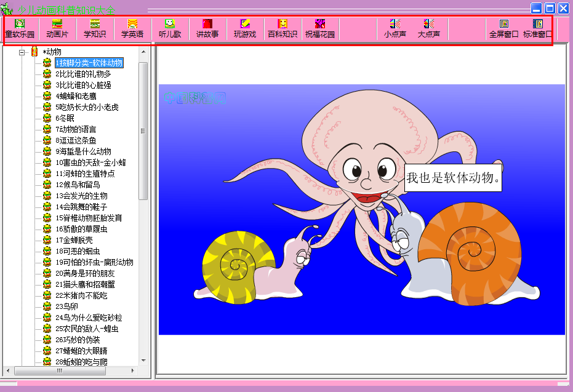The image size is (573, 392).
Task: Click the tree's horizontal scroll right arrow
Action: point(133,371)
